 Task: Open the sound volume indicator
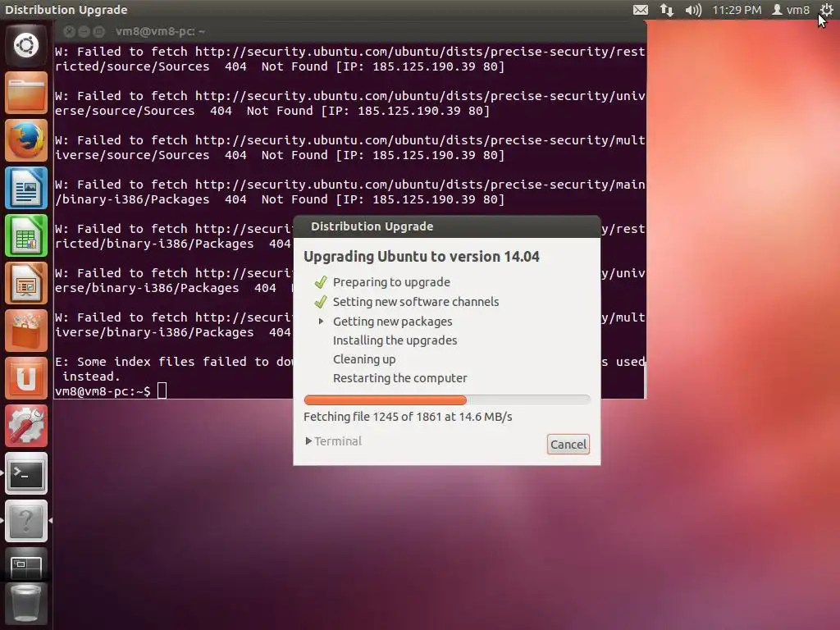[x=693, y=10]
